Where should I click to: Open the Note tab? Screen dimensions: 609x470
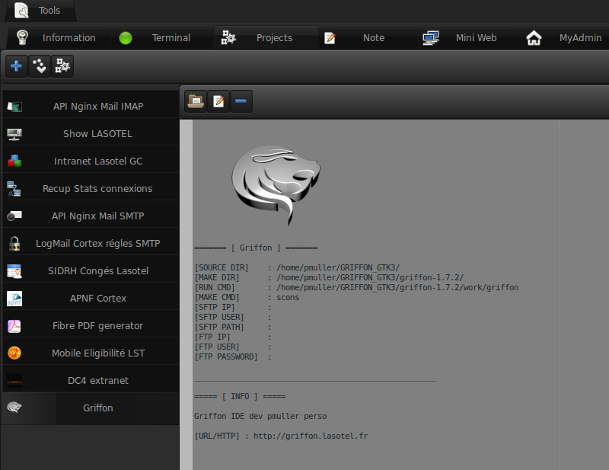click(x=368, y=38)
